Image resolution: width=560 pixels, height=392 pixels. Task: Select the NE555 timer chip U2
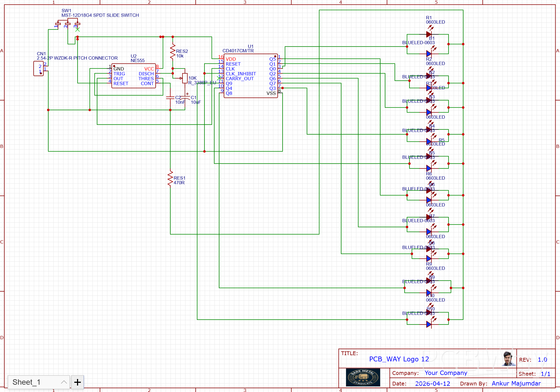point(134,76)
